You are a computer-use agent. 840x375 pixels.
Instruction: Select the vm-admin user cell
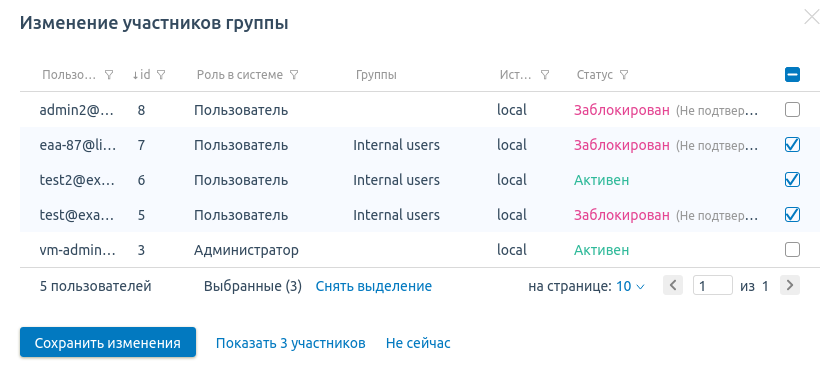pos(77,250)
